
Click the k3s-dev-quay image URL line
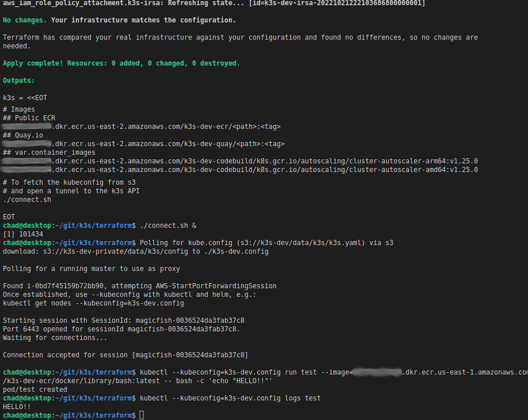pos(143,144)
